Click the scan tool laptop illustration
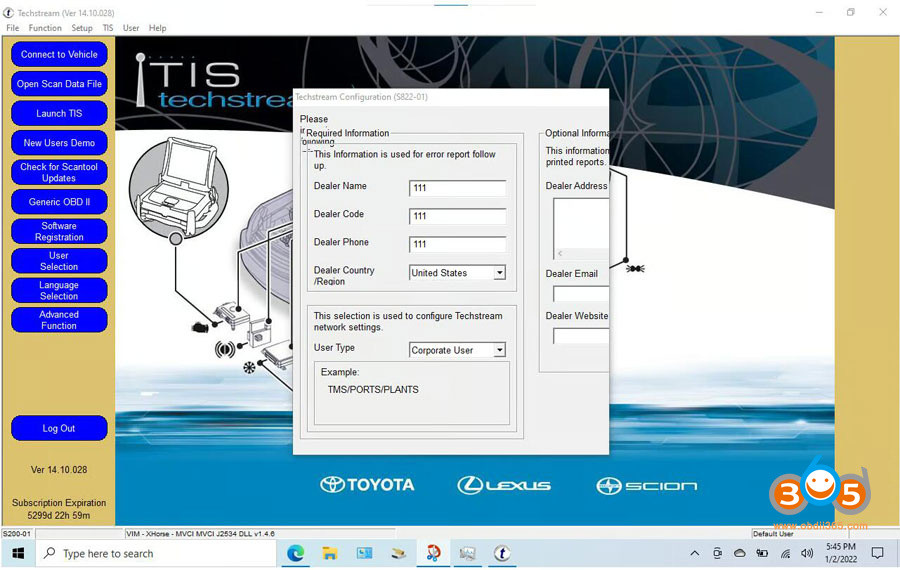Viewport: 900px width, 570px height. tap(179, 187)
